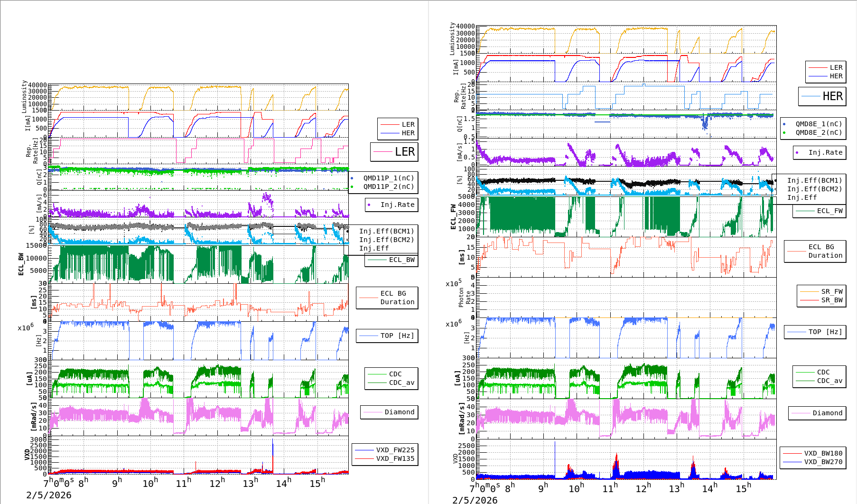Select the VXD_BW270 legend entry
This screenshot has width=857, height=504.
tap(813, 462)
